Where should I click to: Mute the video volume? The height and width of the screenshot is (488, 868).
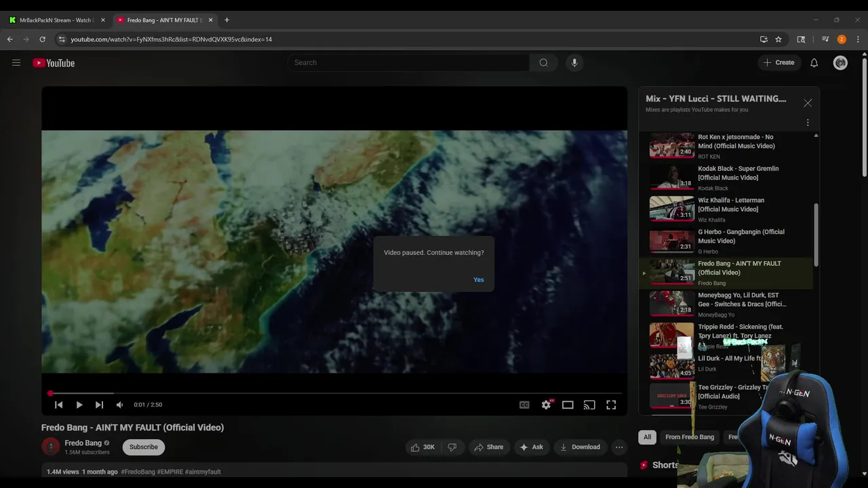pyautogui.click(x=119, y=405)
